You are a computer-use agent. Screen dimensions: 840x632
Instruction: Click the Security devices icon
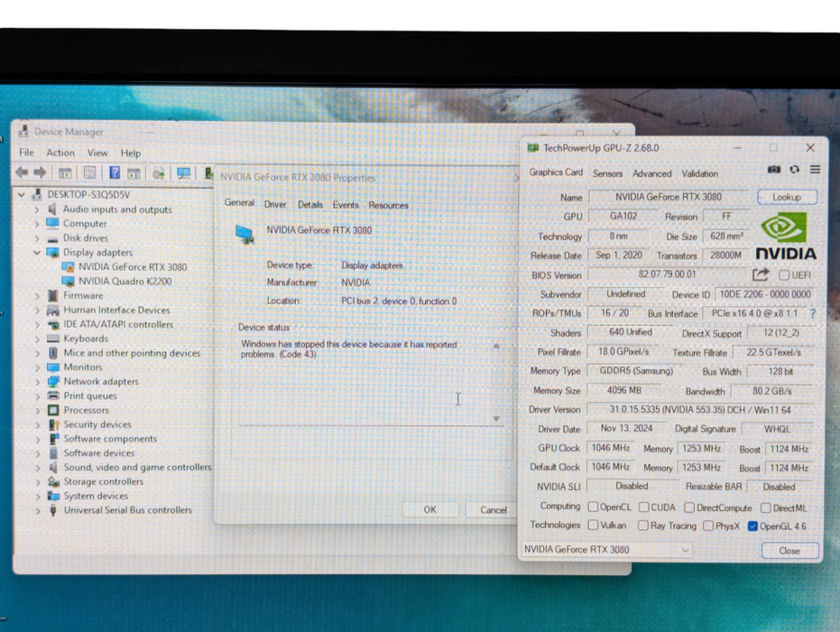point(53,424)
